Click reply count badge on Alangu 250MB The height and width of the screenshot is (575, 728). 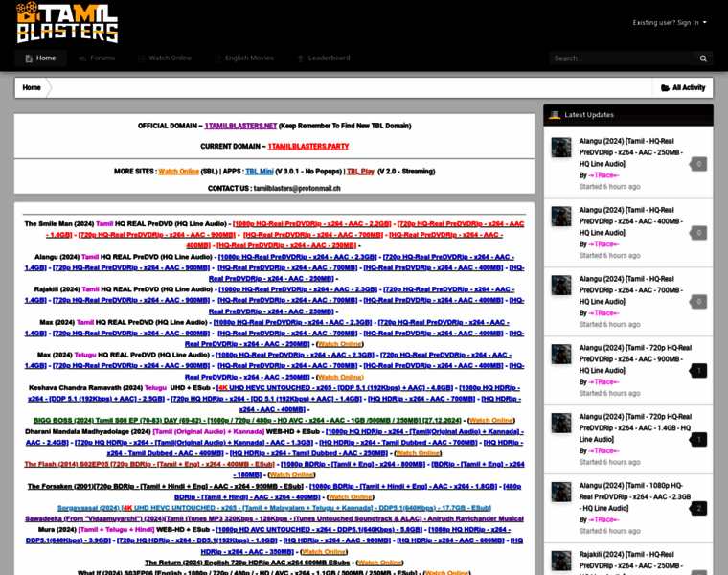point(698,164)
